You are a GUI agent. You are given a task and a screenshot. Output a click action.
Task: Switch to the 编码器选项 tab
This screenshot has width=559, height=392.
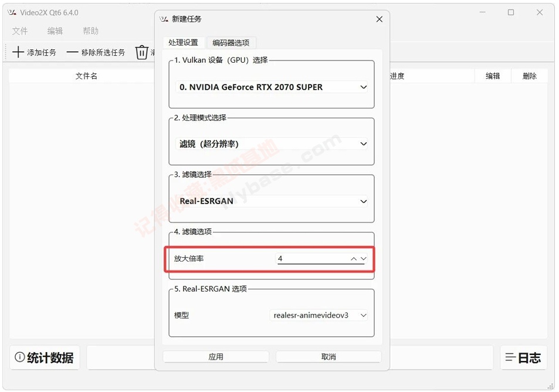(231, 43)
